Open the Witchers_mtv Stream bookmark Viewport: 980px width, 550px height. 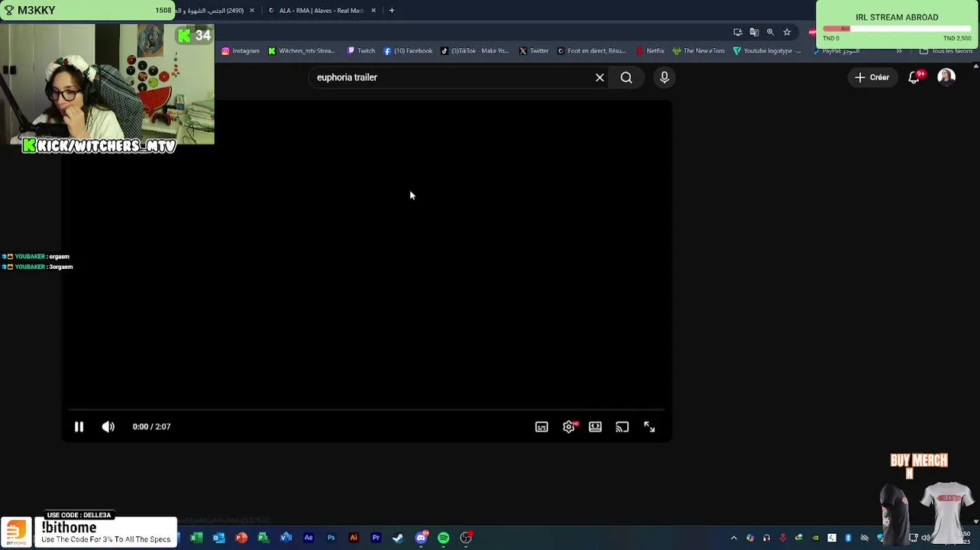tap(301, 51)
